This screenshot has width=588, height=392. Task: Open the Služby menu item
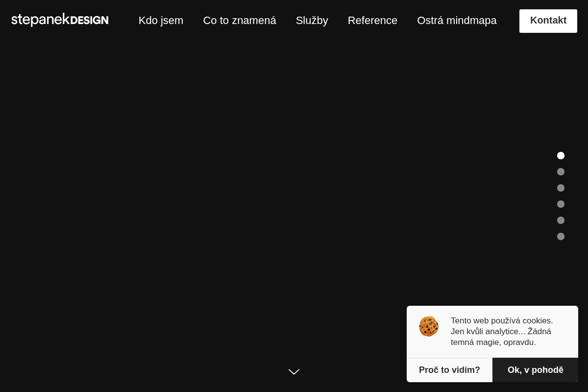pyautogui.click(x=312, y=21)
